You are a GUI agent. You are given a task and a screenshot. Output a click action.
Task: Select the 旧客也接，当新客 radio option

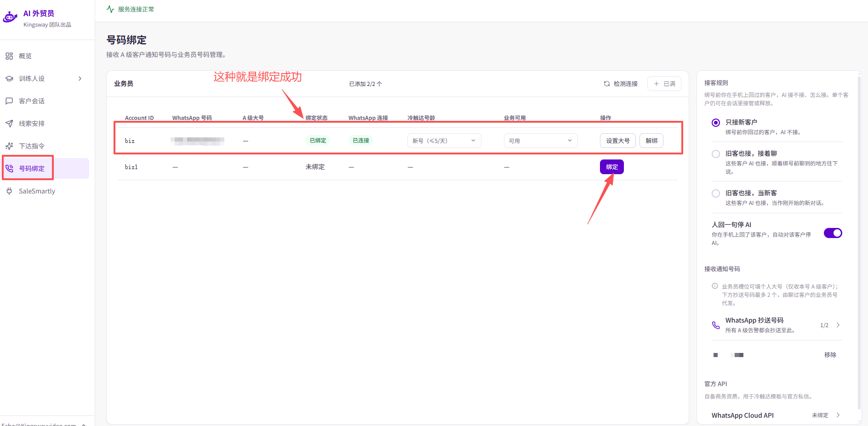click(x=716, y=193)
